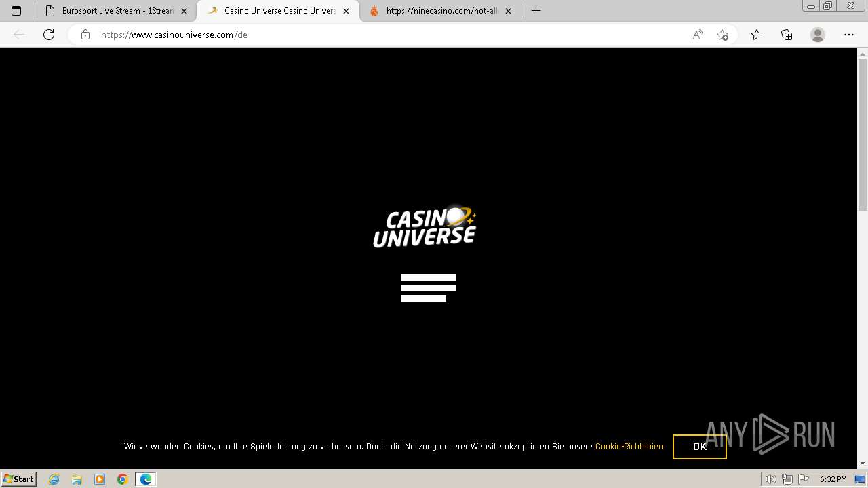Activate Read Aloud icon

pos(698,35)
